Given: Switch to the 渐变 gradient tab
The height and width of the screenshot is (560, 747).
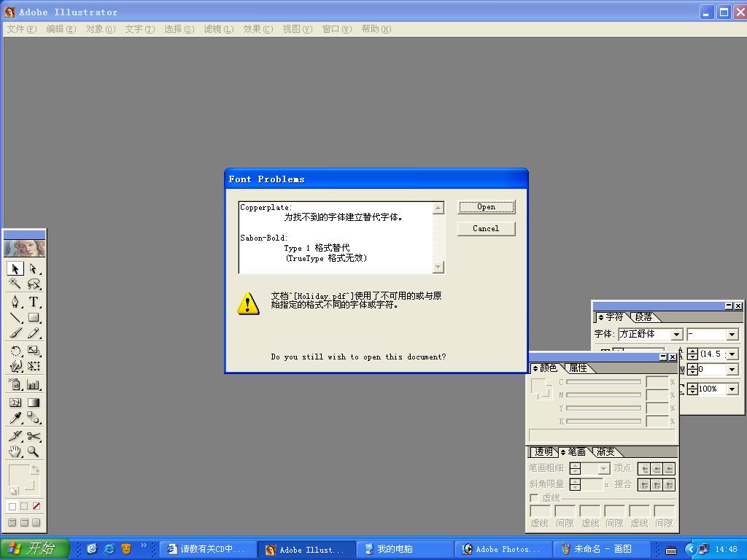Looking at the screenshot, I should [x=605, y=452].
